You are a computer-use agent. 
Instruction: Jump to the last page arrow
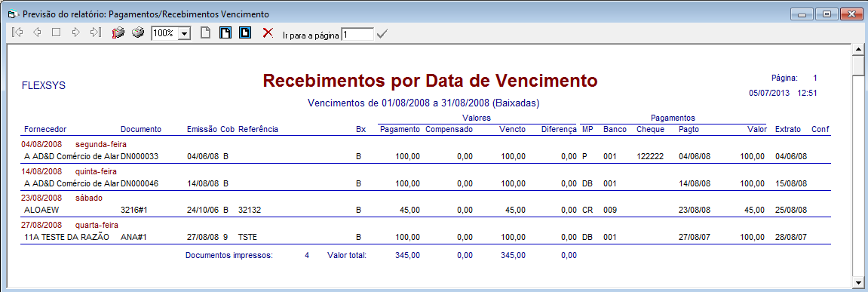click(95, 32)
